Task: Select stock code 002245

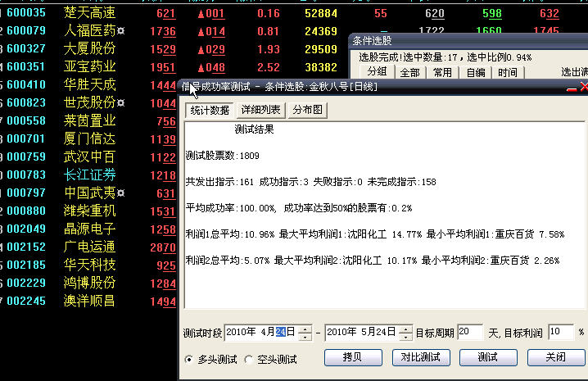Action: 26,301
